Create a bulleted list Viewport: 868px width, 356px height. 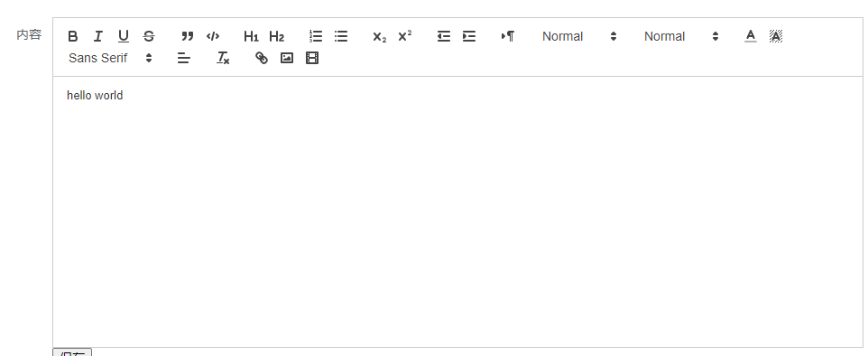point(341,37)
